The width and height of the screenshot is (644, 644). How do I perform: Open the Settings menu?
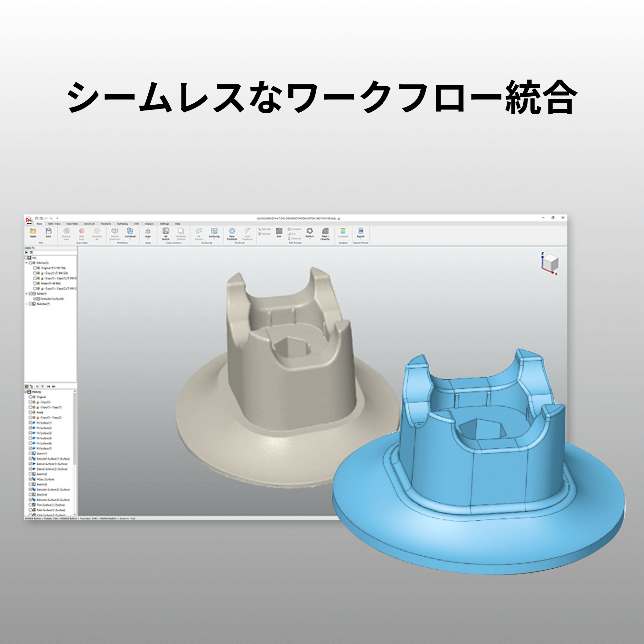pos(165,224)
